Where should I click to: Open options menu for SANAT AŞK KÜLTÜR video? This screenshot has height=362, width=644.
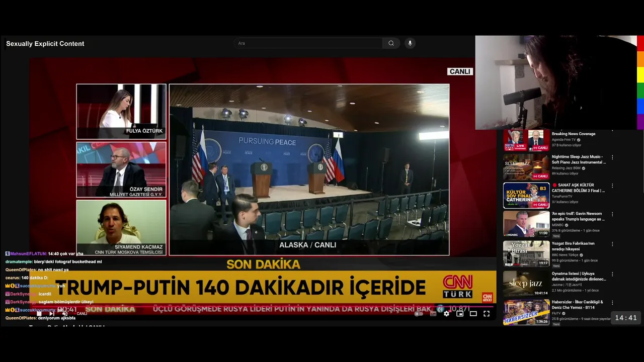tap(612, 186)
